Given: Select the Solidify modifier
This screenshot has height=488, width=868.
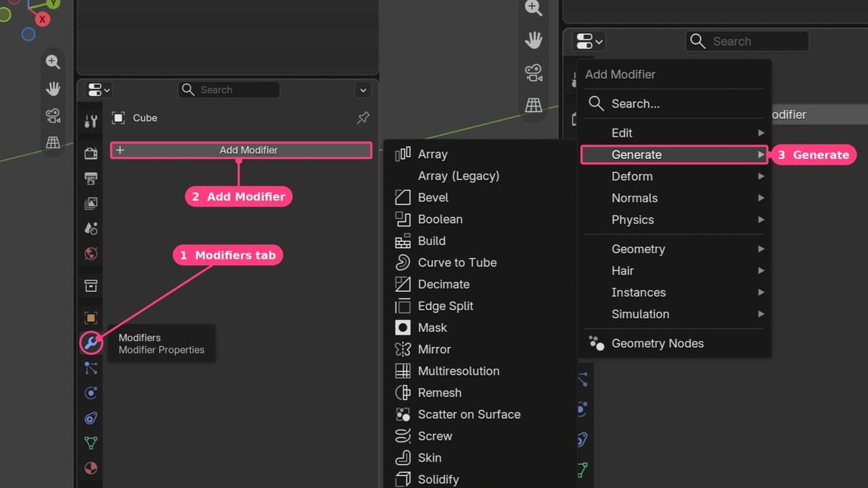Looking at the screenshot, I should 480,479.
